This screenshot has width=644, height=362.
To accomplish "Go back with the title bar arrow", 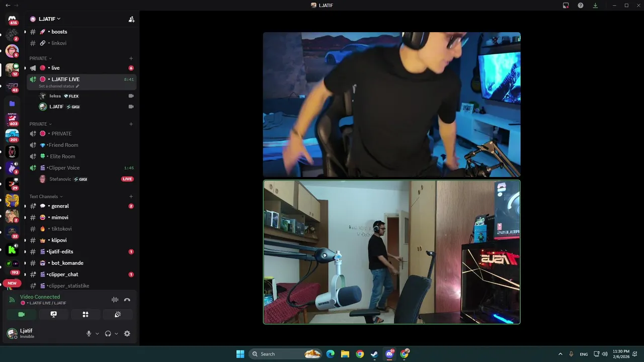I will (x=8, y=5).
